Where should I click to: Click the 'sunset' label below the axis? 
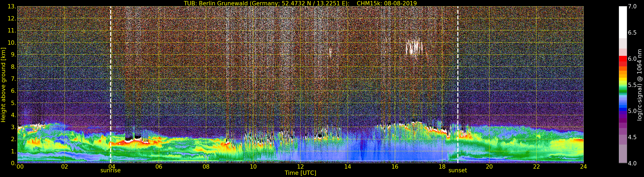(458, 171)
